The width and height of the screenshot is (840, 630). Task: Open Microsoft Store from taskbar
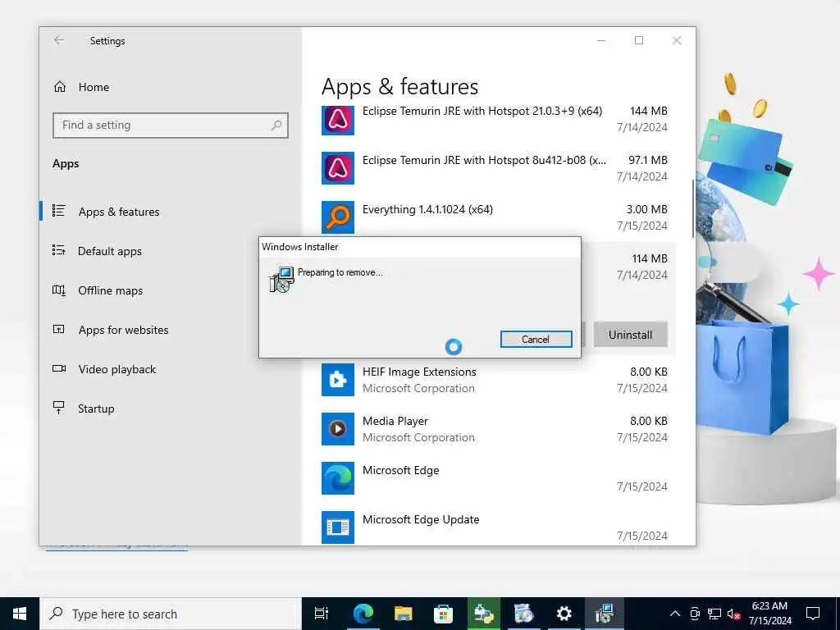[x=443, y=614]
